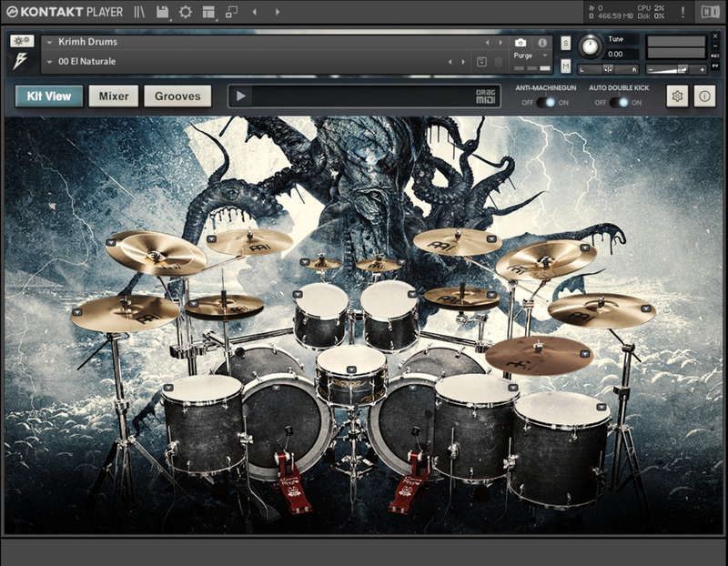Expand the 00 El Naturale snapshot dropdown
The image size is (728, 566).
[49, 62]
